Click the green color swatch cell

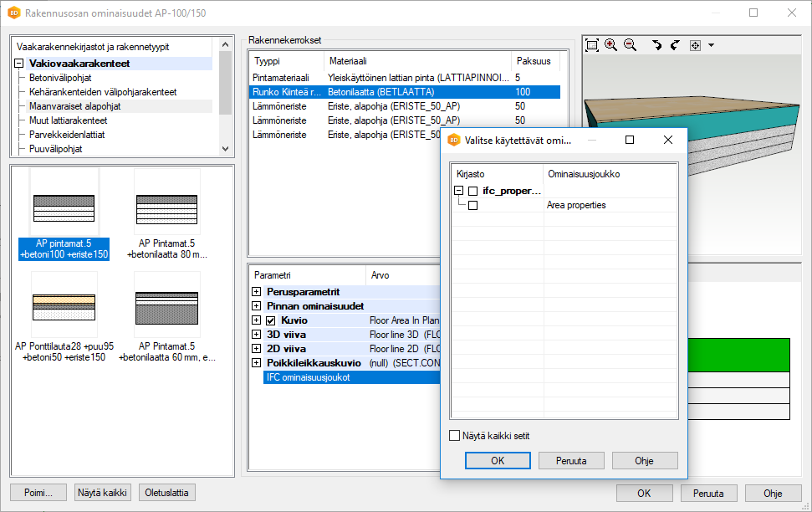click(x=738, y=354)
